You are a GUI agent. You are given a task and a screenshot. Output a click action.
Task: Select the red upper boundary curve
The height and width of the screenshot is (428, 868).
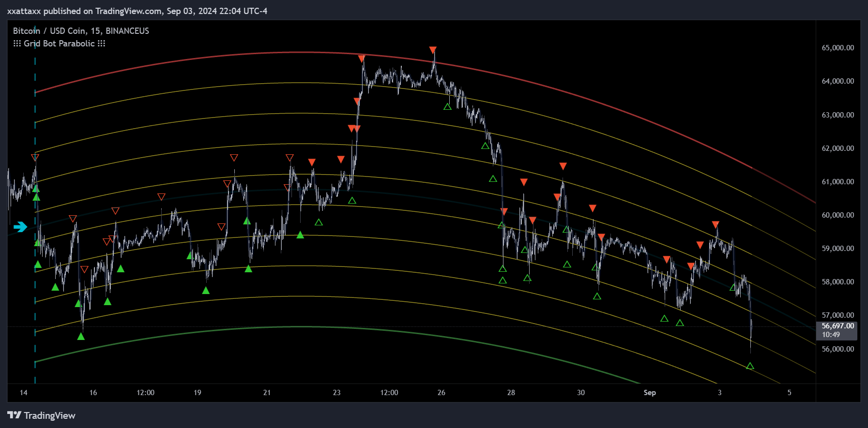[x=300, y=52]
